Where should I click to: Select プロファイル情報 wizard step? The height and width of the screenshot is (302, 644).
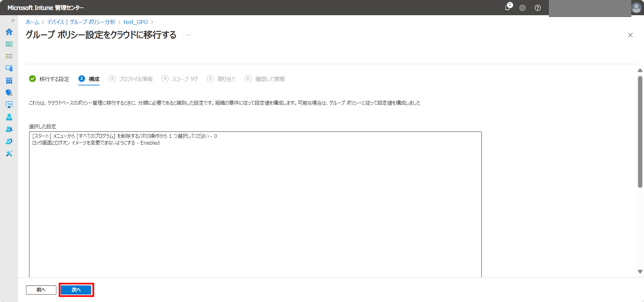130,79
